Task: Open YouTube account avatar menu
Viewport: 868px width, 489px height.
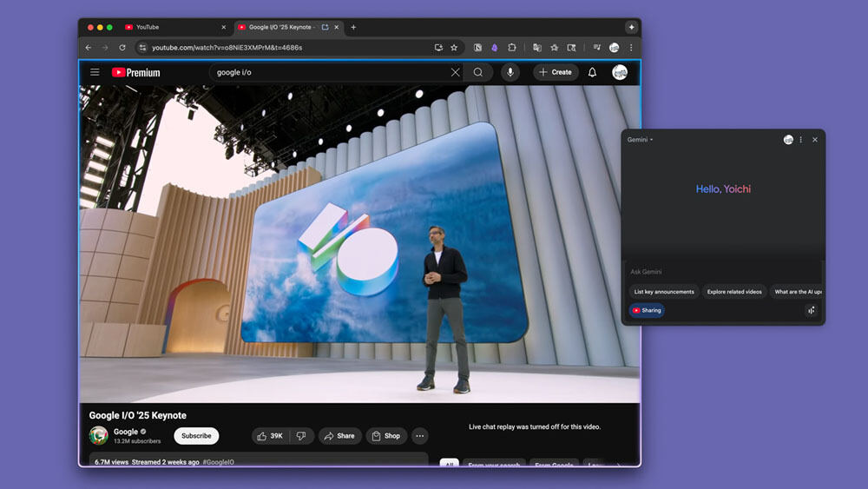Action: [x=620, y=72]
